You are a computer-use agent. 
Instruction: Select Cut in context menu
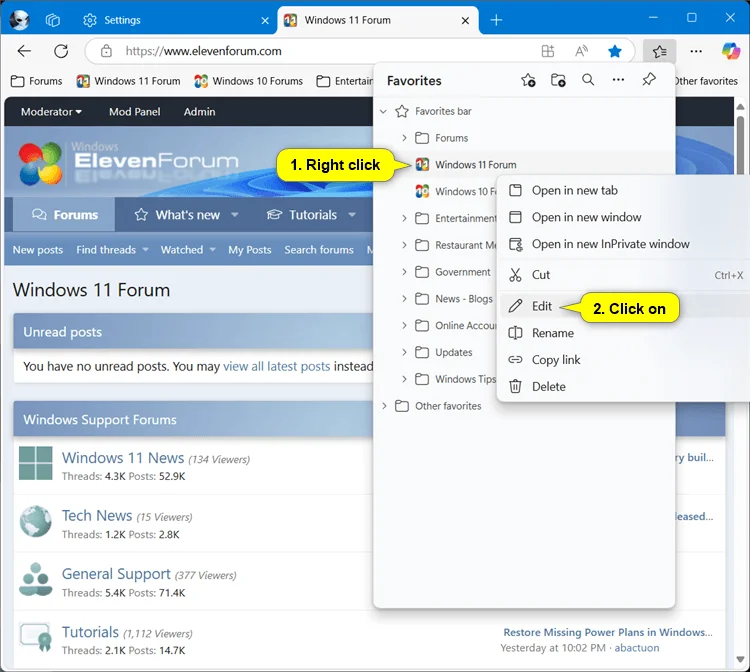(x=625, y=275)
